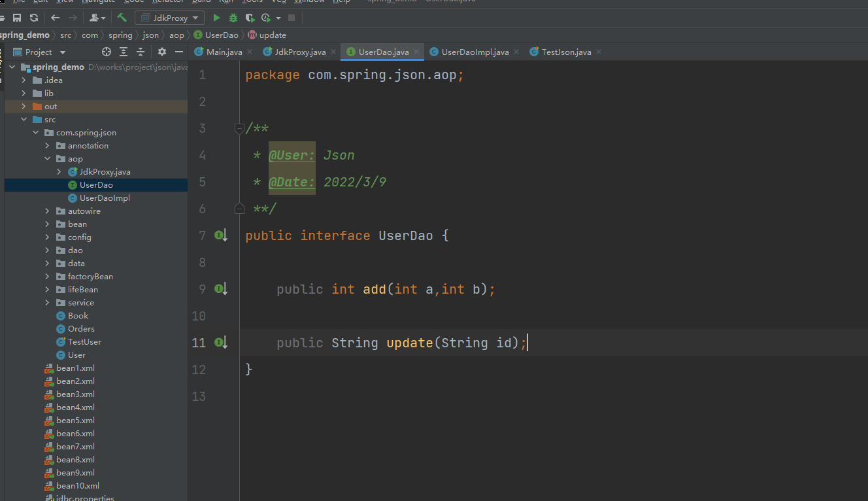Close the UserDaoImpl.java tab
This screenshot has width=868, height=501.
(x=516, y=52)
